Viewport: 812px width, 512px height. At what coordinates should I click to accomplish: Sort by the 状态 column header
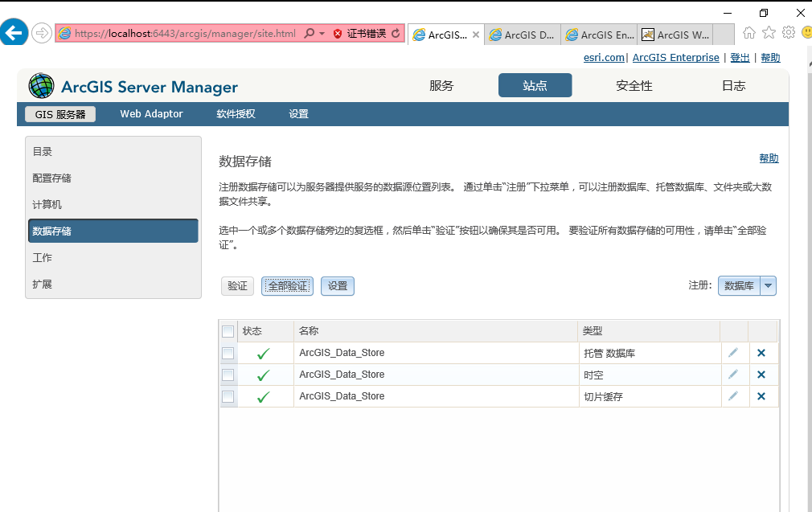tap(265, 331)
